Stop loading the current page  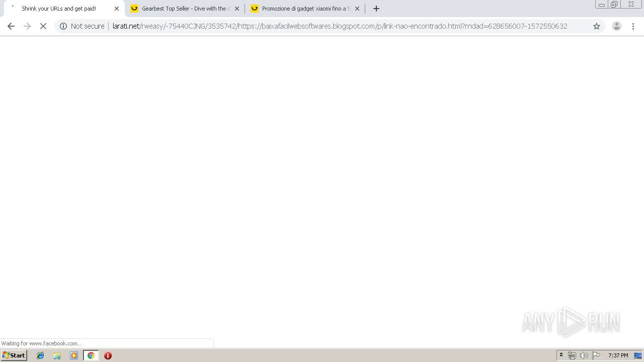(43, 26)
